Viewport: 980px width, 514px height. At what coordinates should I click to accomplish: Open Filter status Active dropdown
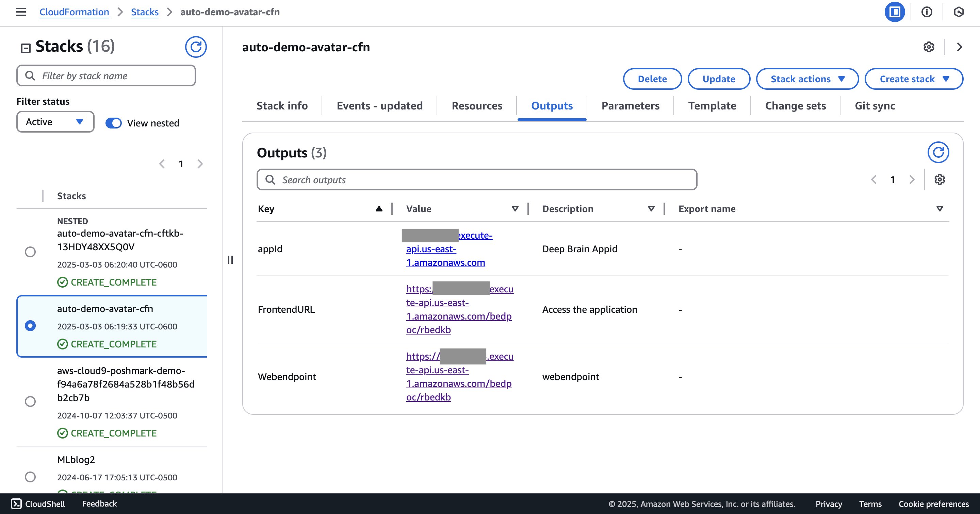(x=55, y=122)
